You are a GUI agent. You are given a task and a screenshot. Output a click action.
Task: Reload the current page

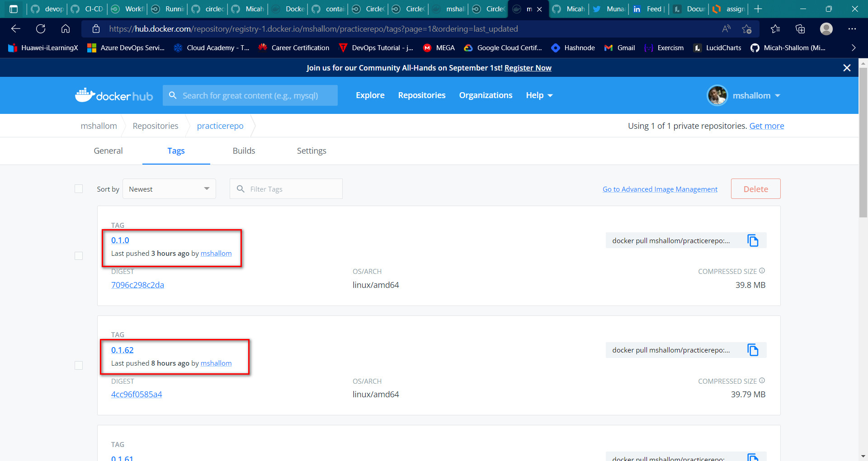pyautogui.click(x=41, y=29)
